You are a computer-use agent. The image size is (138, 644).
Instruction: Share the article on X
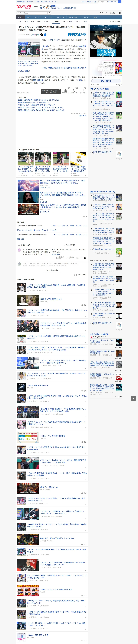tap(42, 35)
